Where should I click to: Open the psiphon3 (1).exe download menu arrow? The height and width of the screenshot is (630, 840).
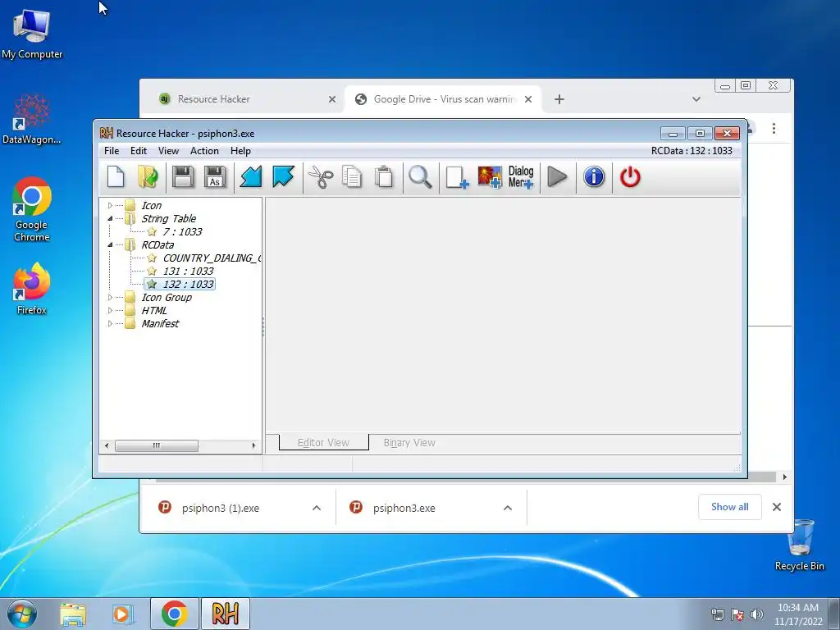tap(317, 508)
